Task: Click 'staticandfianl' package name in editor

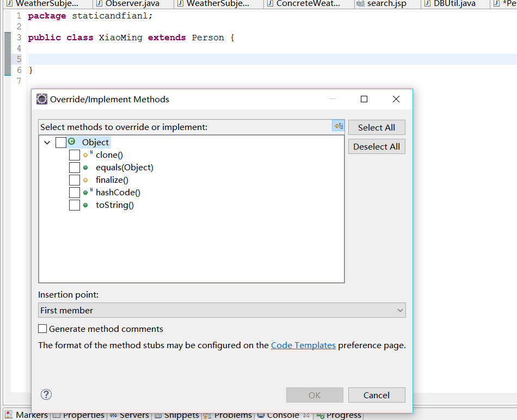Action: (x=110, y=16)
